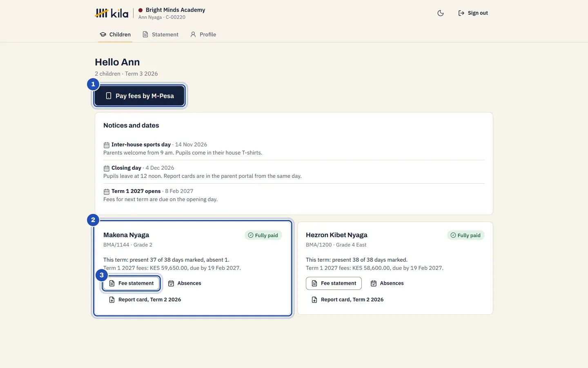Click the Inter-house sports day calendar icon
Viewport: 588px width, 368px height.
(106, 145)
